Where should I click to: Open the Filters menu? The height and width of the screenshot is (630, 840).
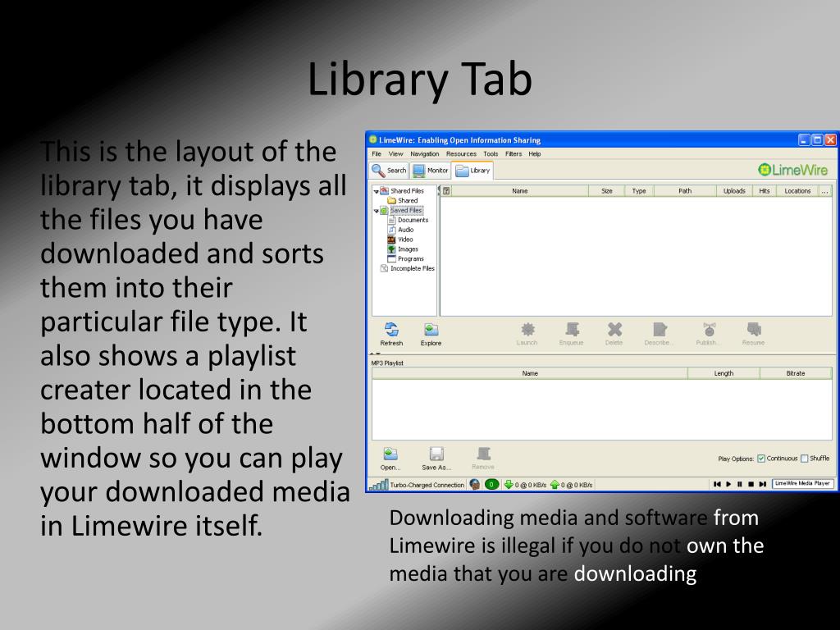pos(514,153)
